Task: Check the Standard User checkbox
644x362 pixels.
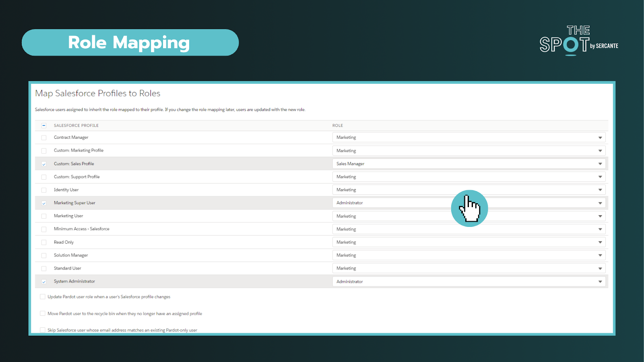Action: point(44,268)
